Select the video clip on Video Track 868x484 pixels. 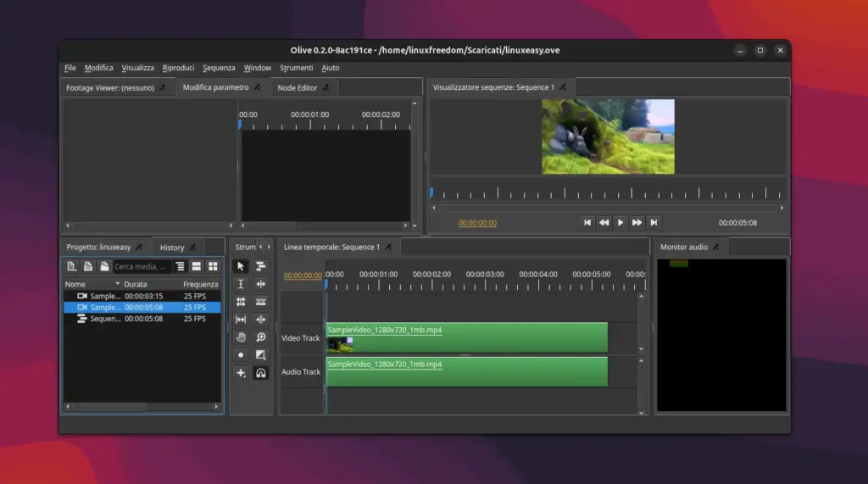[x=467, y=337]
